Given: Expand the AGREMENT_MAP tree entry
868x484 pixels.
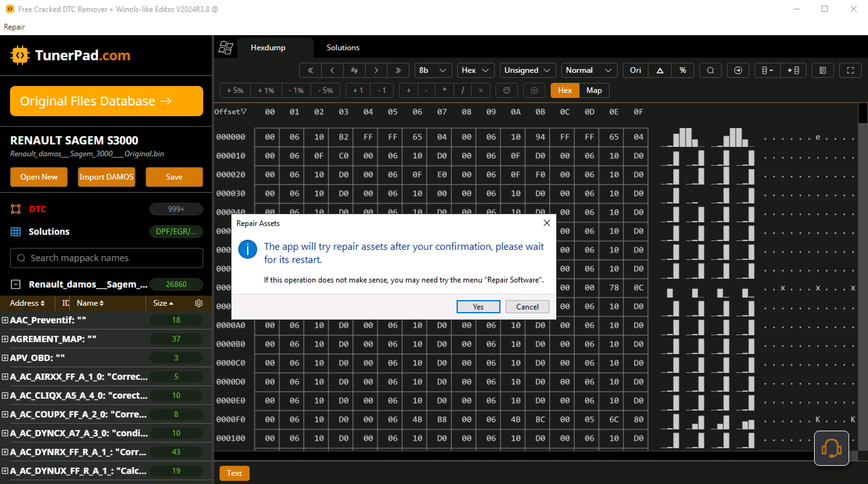Looking at the screenshot, I should click(x=5, y=339).
